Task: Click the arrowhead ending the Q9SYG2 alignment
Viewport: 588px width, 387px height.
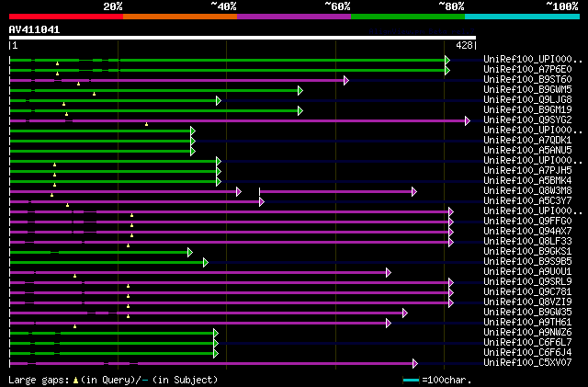Action: coord(468,120)
